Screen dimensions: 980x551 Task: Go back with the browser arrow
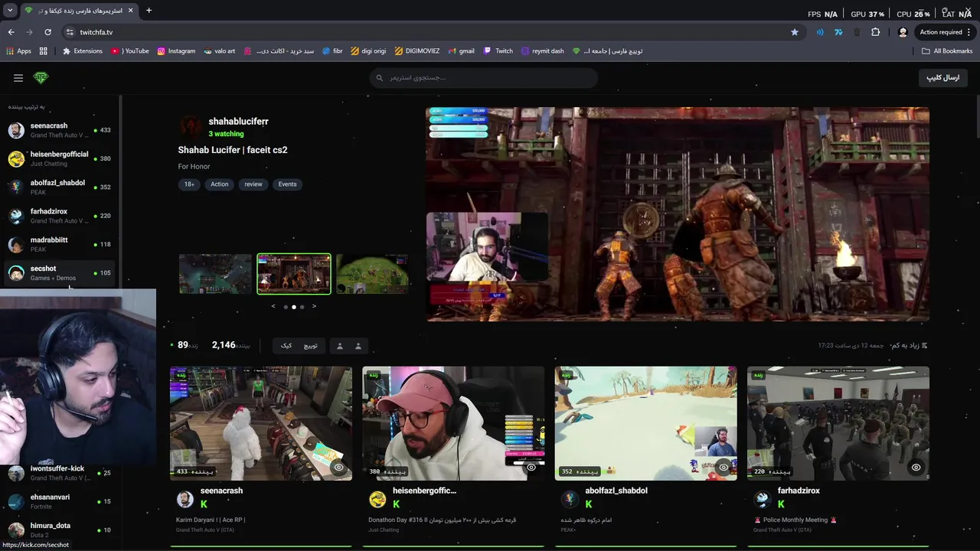coord(11,32)
